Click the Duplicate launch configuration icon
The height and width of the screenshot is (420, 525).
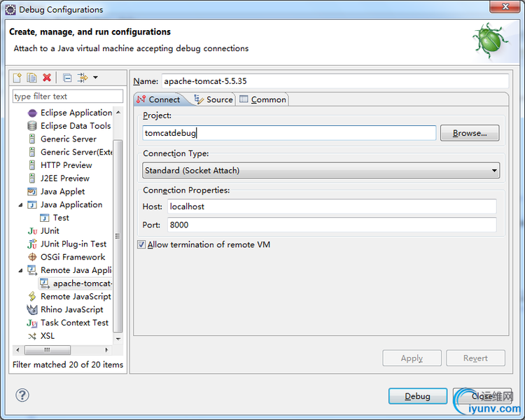pyautogui.click(x=31, y=78)
